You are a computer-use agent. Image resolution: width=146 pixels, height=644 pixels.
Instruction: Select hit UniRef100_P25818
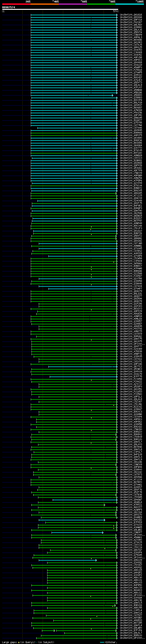131,70
